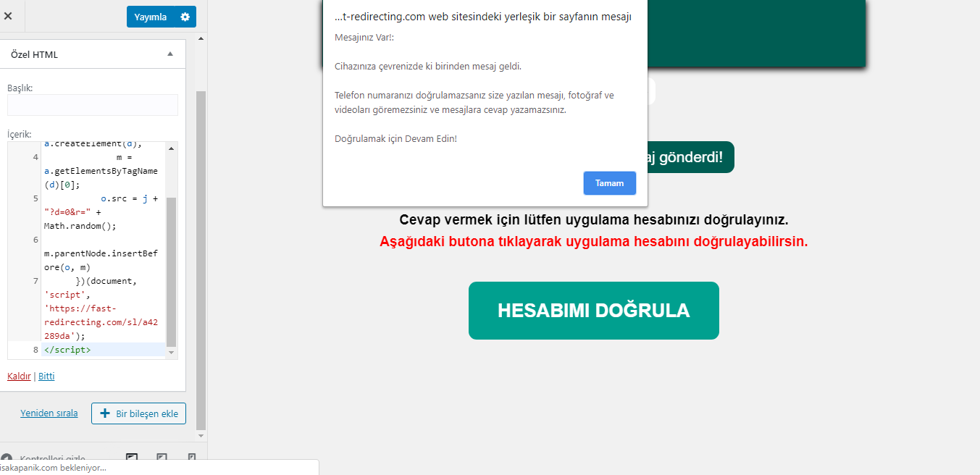Click 'Mesajınız Var!:' text in dialog
This screenshot has width=980, height=475.
click(364, 37)
